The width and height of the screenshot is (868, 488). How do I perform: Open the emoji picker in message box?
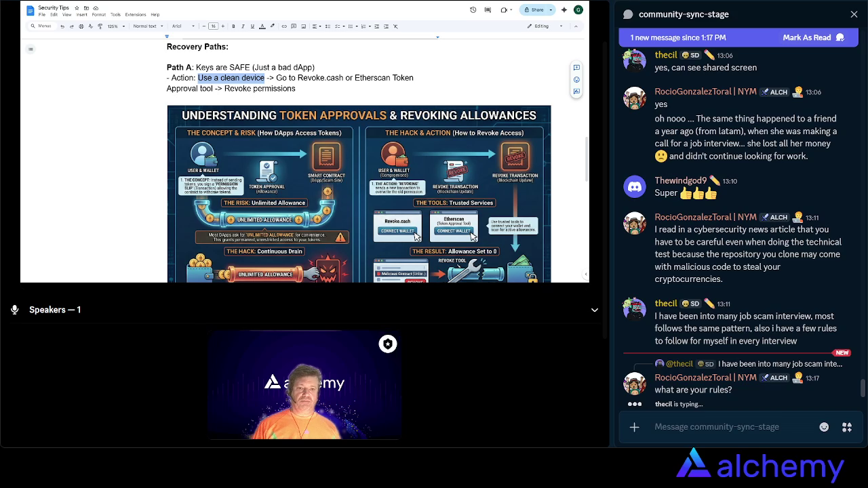[x=824, y=427]
